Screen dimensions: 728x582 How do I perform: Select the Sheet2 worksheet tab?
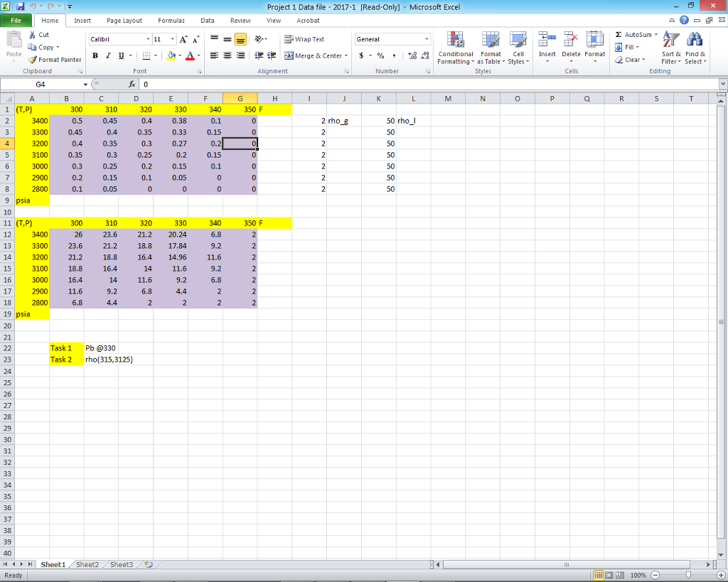pyautogui.click(x=86, y=564)
